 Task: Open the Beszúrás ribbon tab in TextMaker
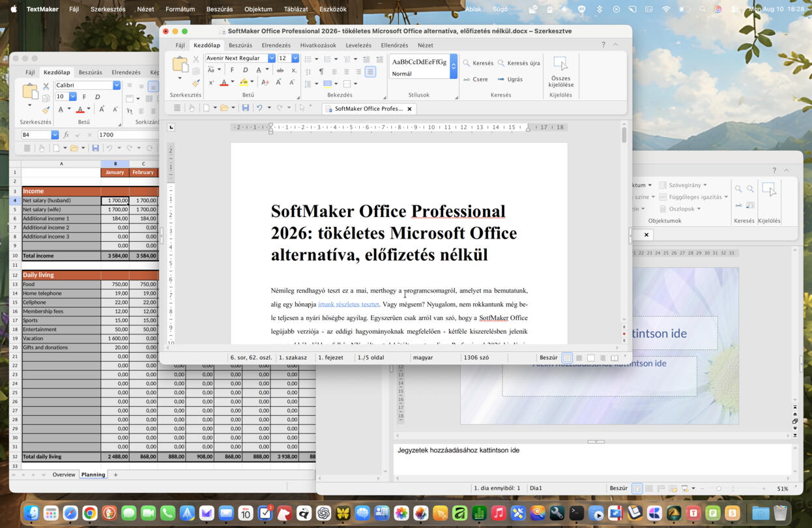[240, 45]
